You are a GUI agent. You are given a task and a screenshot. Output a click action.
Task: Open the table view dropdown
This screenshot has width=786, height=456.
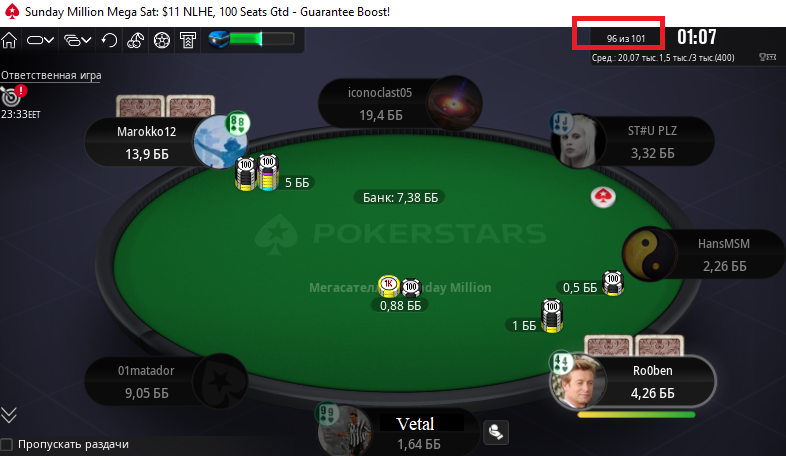tap(40, 40)
